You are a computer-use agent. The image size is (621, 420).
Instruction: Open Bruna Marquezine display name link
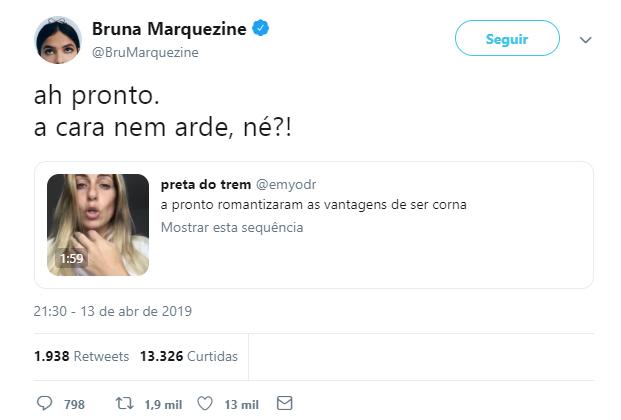click(x=169, y=30)
